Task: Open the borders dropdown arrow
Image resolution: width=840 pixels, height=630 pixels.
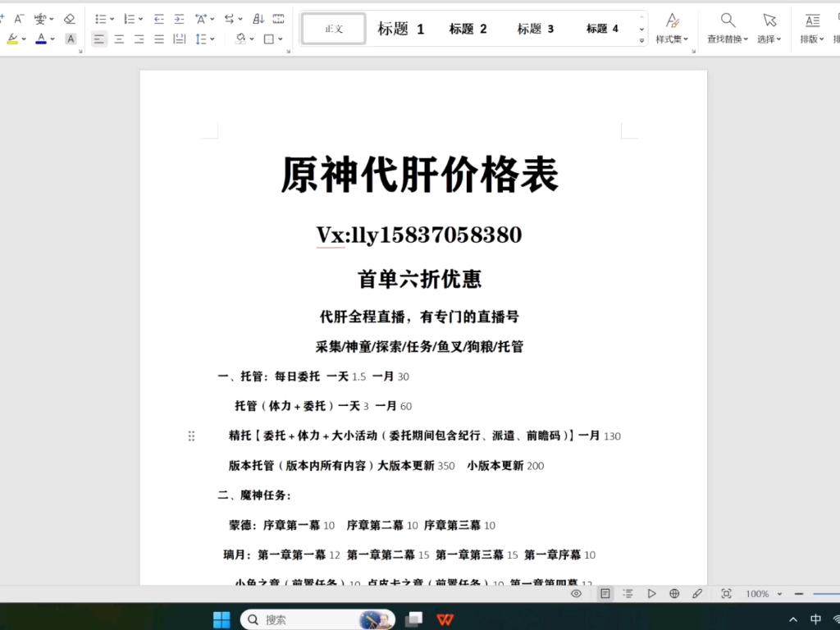Action: [x=281, y=39]
